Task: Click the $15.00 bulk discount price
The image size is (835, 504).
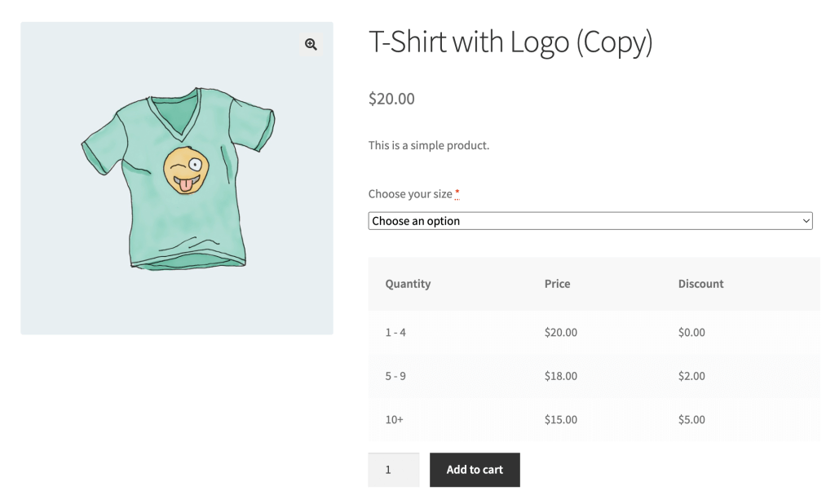Action: pos(561,419)
